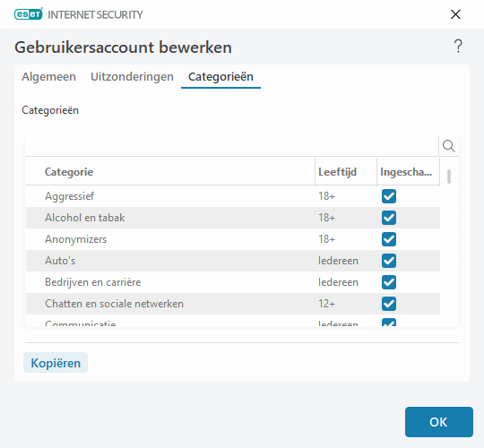Click Iedereen age in Auto's row

pos(338,261)
